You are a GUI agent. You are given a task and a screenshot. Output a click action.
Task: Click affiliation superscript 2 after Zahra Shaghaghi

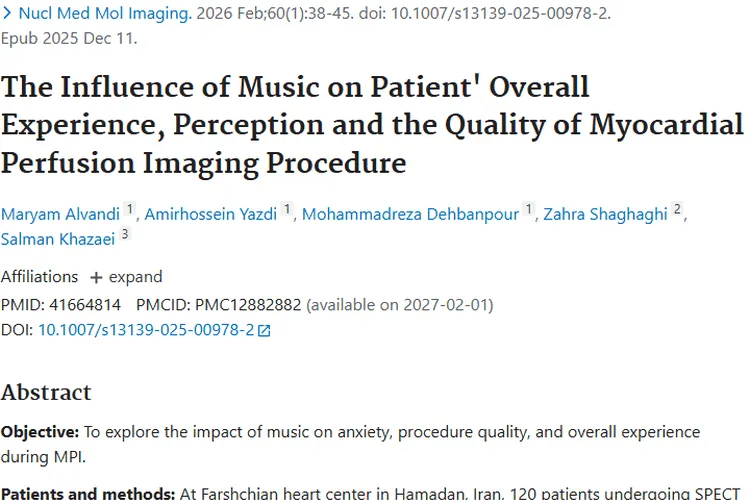(677, 210)
